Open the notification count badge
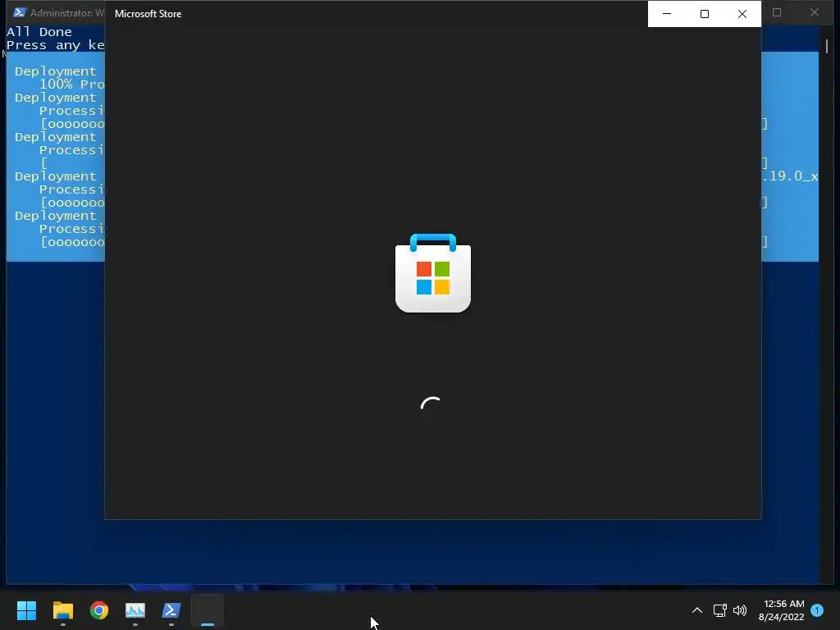The height and width of the screenshot is (630, 840). point(817,610)
